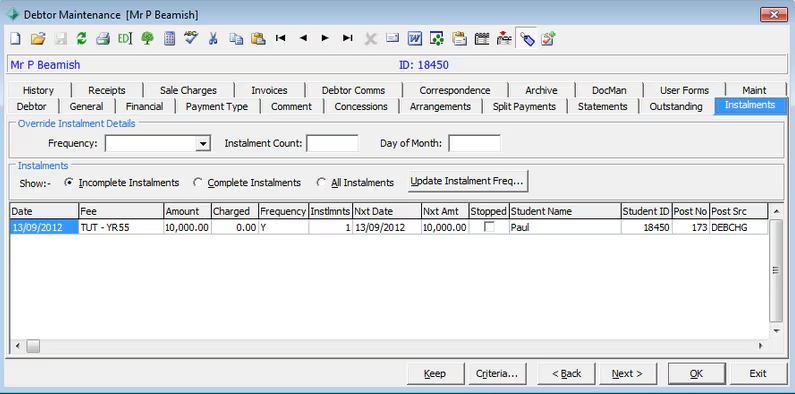Viewport: 795px width, 394px height.
Task: Open the User Forms tab
Action: pos(684,90)
